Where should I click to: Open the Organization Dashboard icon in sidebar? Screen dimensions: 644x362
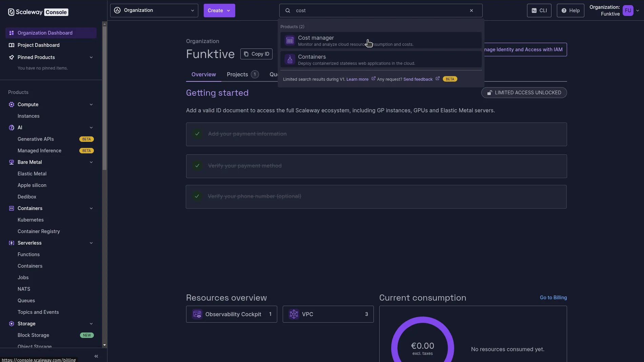tap(12, 33)
